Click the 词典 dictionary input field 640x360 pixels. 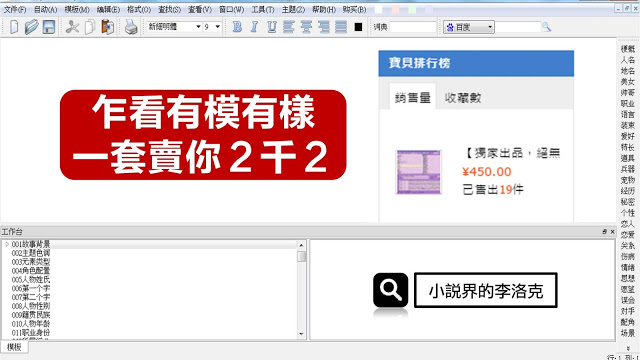coord(413,27)
